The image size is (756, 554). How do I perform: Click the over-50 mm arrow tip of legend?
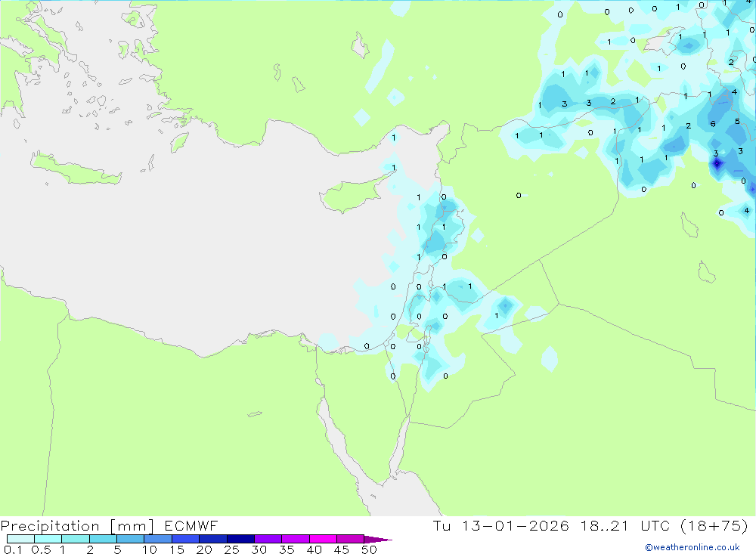pyautogui.click(x=378, y=539)
